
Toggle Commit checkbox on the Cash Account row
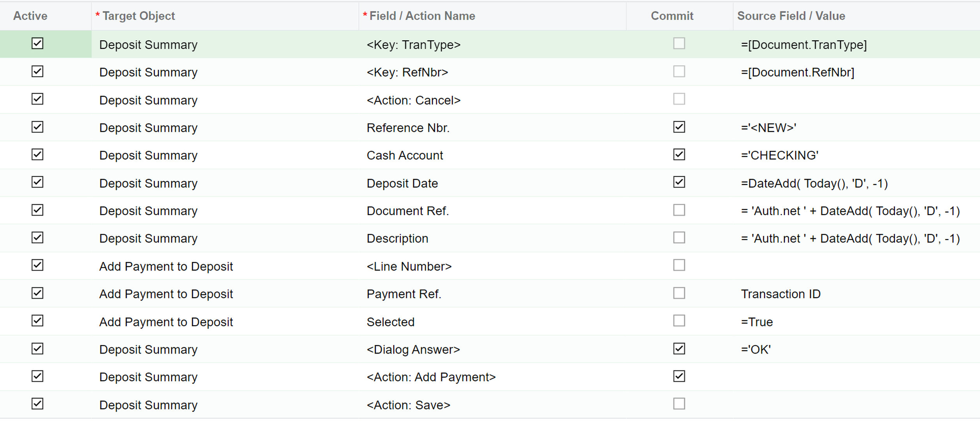point(679,155)
